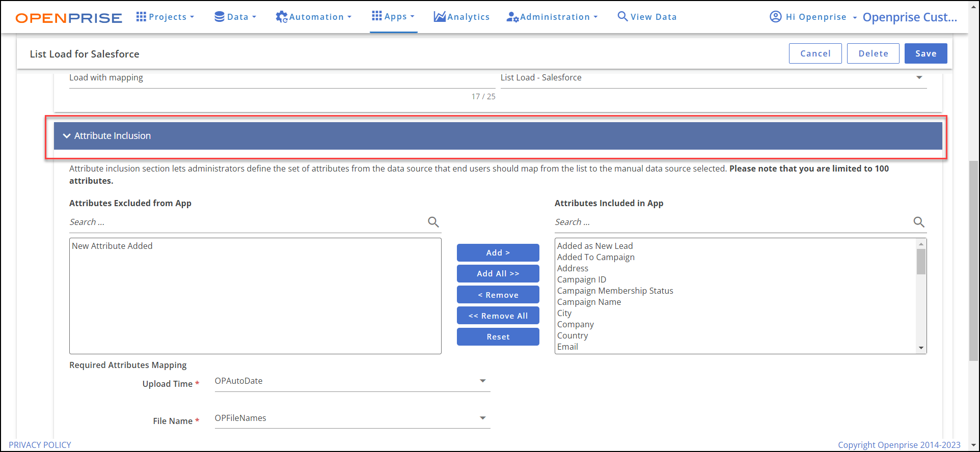Open the Hi Openprise user dropdown
This screenshot has height=452, width=980.
tap(813, 17)
